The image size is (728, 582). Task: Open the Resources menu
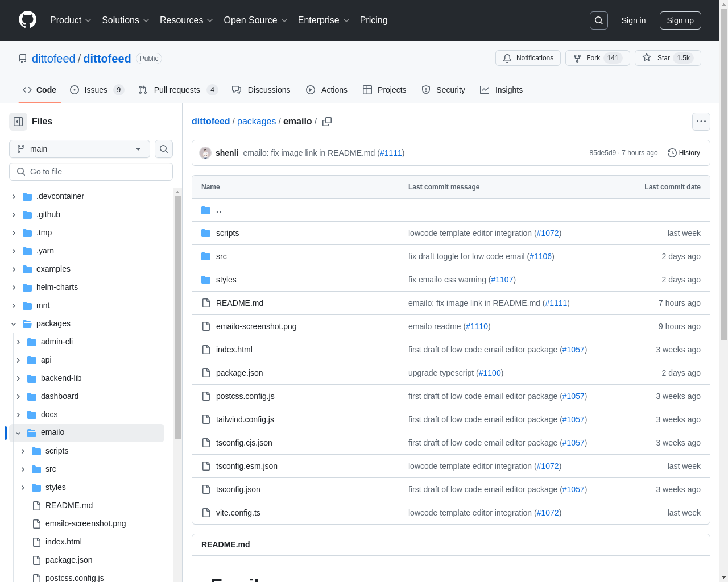point(187,20)
